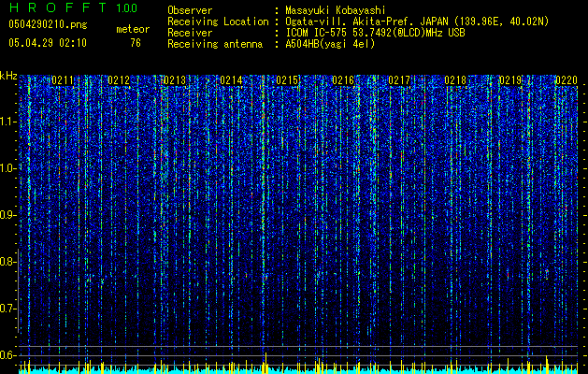Click the 0218 time marker
This screenshot has width=588, height=374.
coord(455,80)
